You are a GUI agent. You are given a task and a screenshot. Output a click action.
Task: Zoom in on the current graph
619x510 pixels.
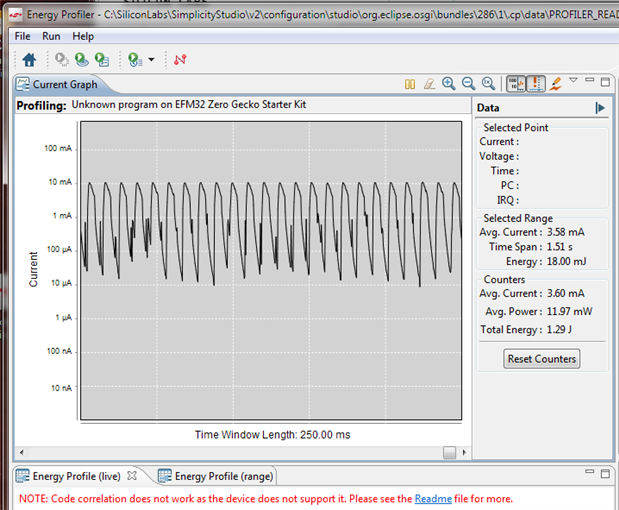pos(449,84)
